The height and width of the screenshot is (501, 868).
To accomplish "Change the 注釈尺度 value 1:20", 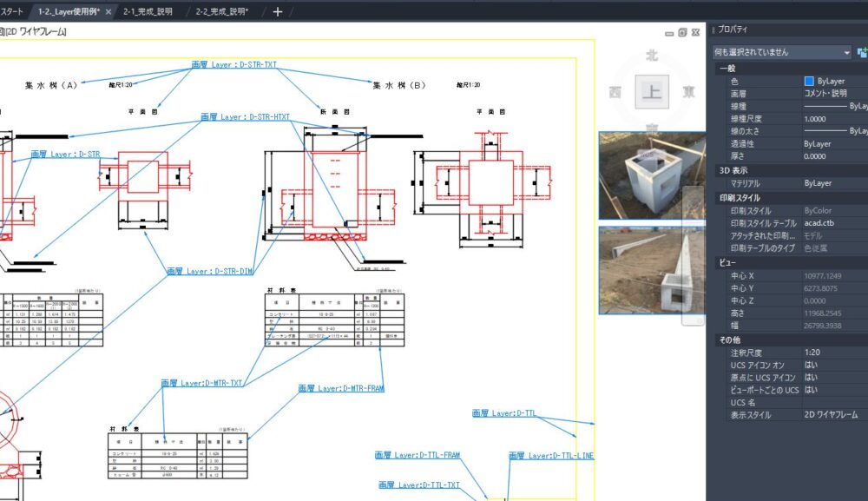I will click(812, 352).
